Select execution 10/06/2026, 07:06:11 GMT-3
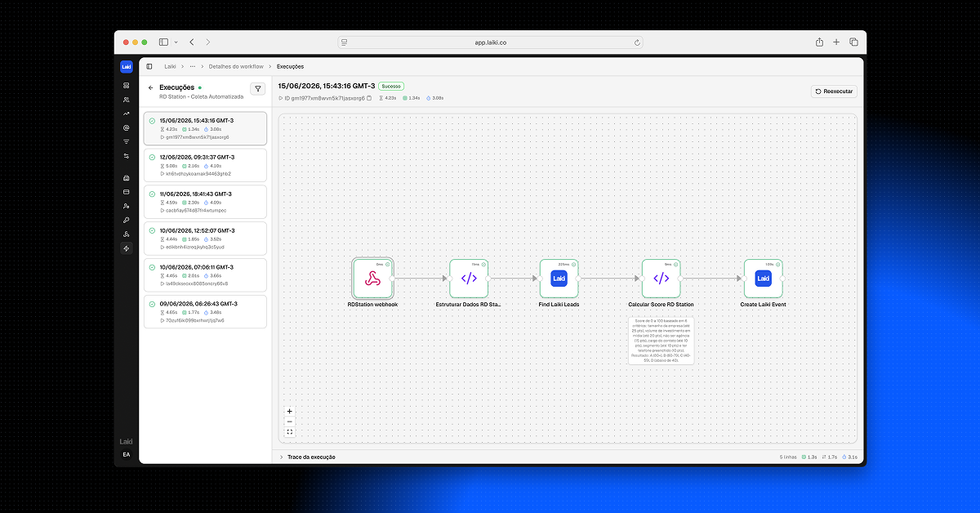Image resolution: width=980 pixels, height=513 pixels. (204, 275)
